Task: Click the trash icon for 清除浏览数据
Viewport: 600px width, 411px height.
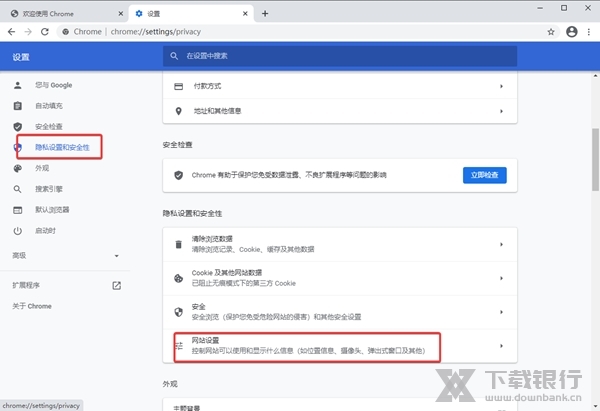Action: (179, 245)
